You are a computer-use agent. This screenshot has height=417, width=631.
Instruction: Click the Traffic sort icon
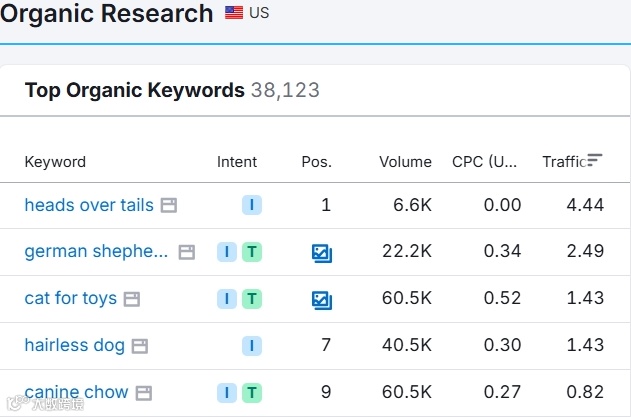click(x=595, y=160)
